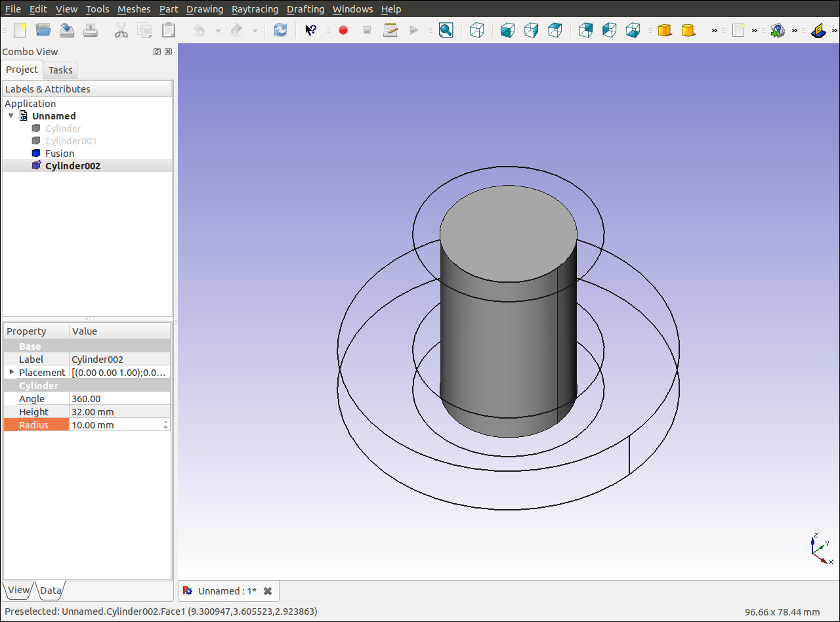The image size is (840, 622).
Task: Select the Data property tab
Action: coord(51,591)
